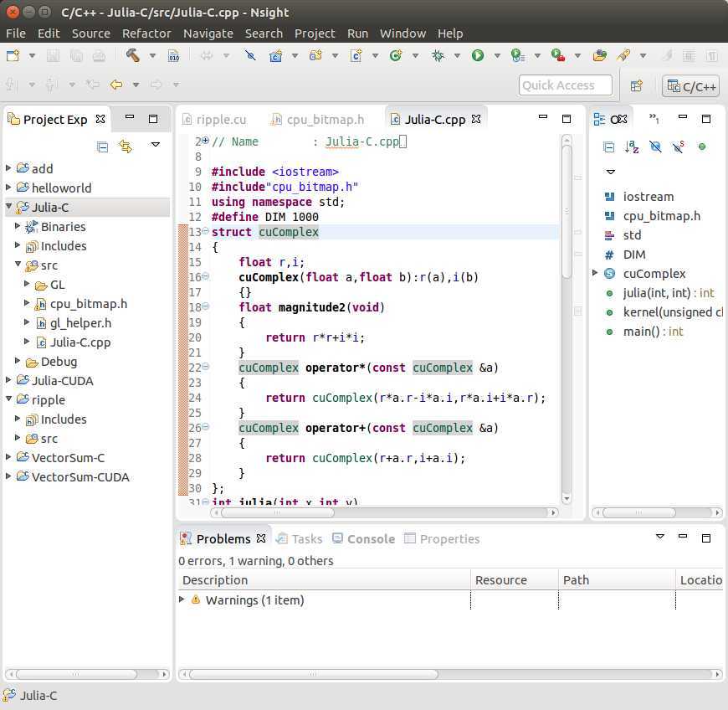Screen dimensions: 728x710
Task: Switch to the Console tab
Action: [364, 539]
